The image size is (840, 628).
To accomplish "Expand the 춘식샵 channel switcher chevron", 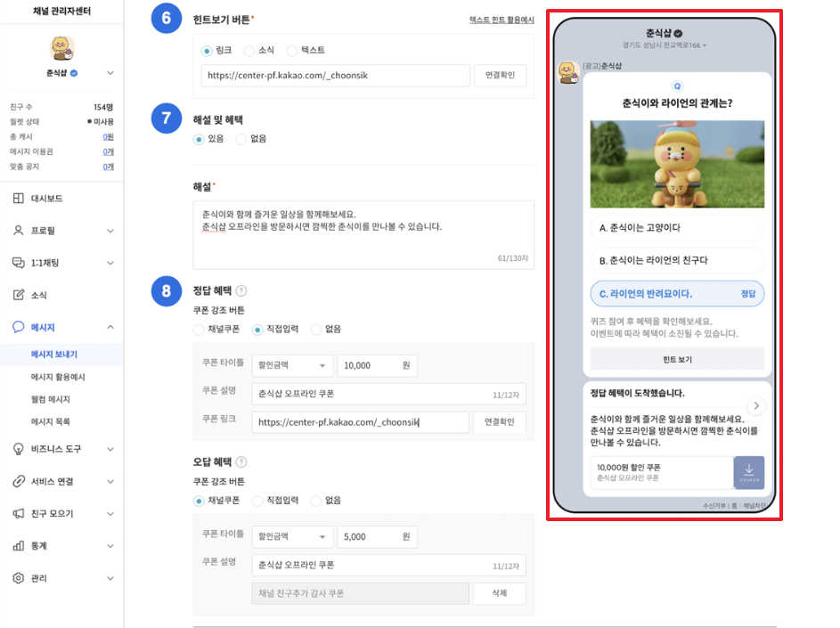I will pos(110,73).
